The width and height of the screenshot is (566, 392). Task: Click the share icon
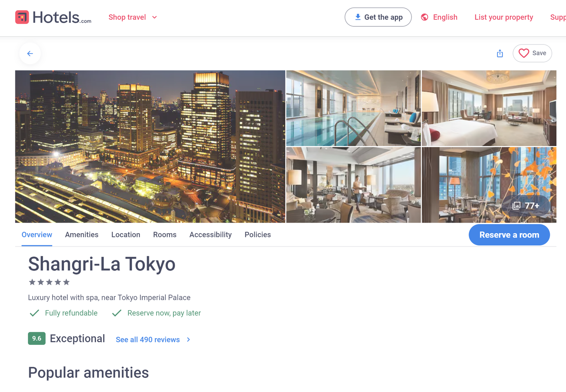pos(500,53)
